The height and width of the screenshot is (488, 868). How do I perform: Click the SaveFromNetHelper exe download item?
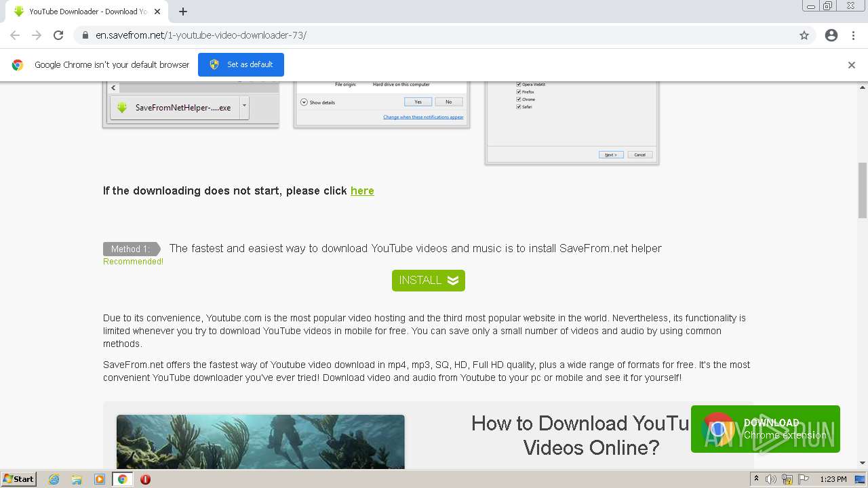click(x=174, y=108)
